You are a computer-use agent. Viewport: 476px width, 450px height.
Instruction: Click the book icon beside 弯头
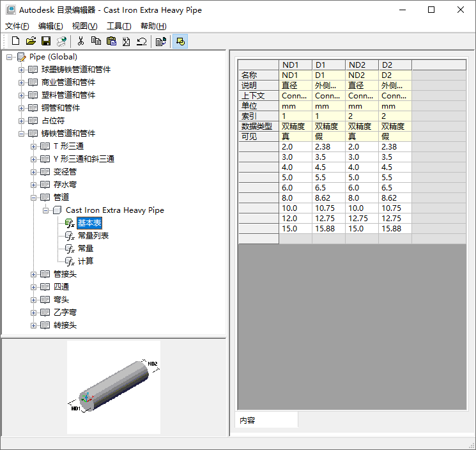click(x=45, y=300)
